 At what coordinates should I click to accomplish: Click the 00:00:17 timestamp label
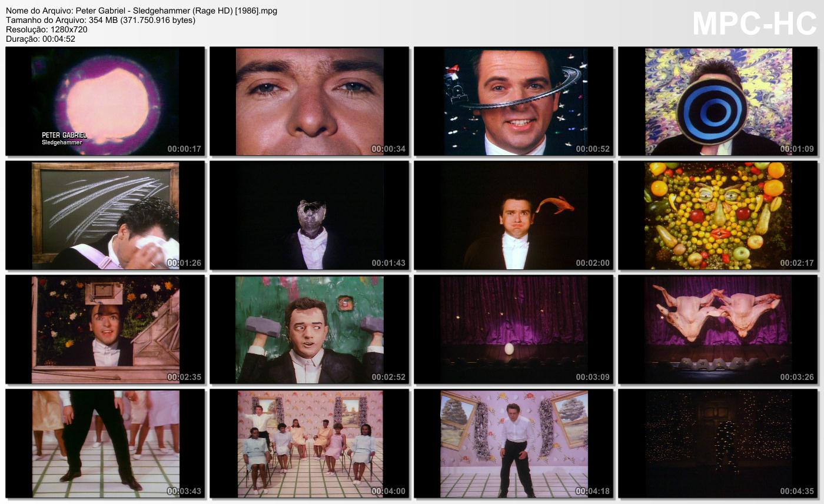184,149
